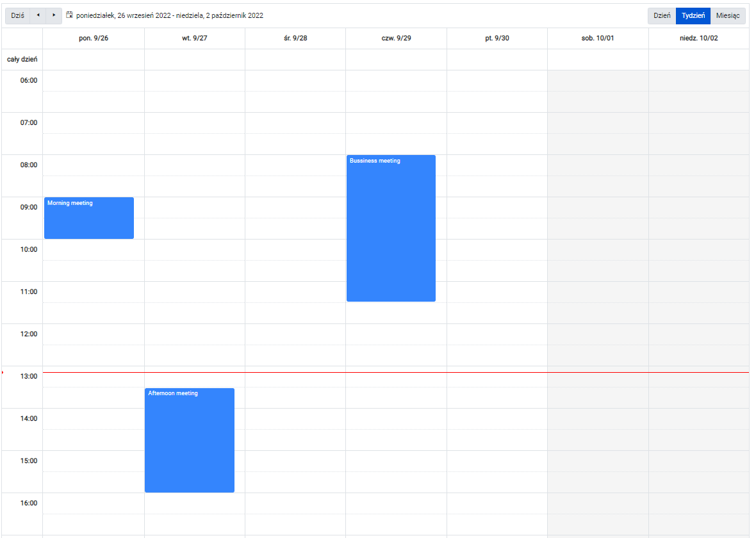The image size is (756, 538).
Task: Switch to Dzień view
Action: (x=661, y=15)
